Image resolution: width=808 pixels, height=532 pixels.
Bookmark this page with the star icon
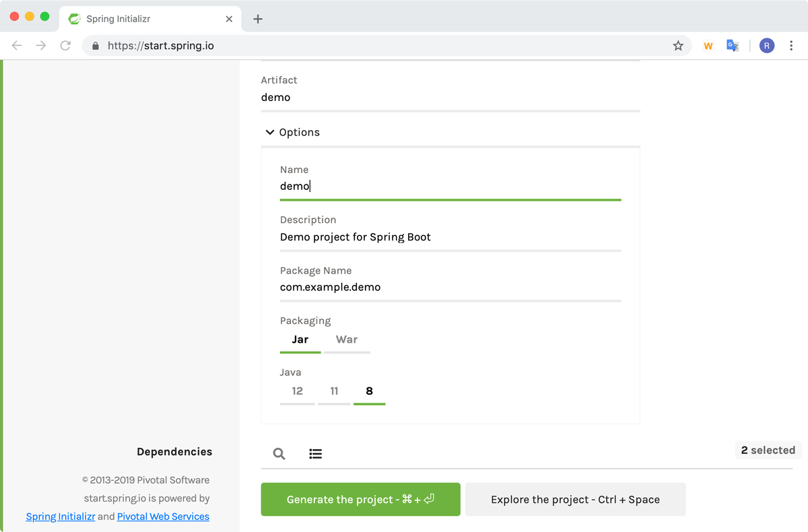pyautogui.click(x=678, y=46)
